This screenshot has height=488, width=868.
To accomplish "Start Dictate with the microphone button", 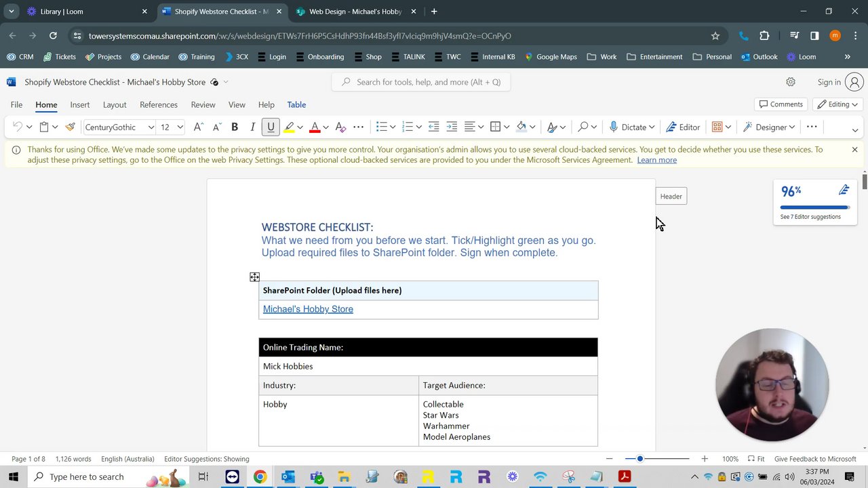I will click(x=628, y=127).
